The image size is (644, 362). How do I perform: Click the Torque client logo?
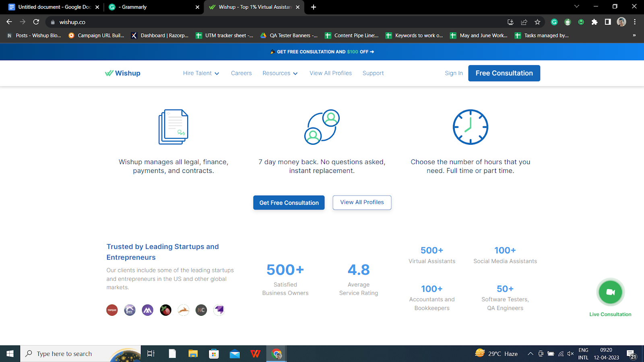click(x=112, y=310)
